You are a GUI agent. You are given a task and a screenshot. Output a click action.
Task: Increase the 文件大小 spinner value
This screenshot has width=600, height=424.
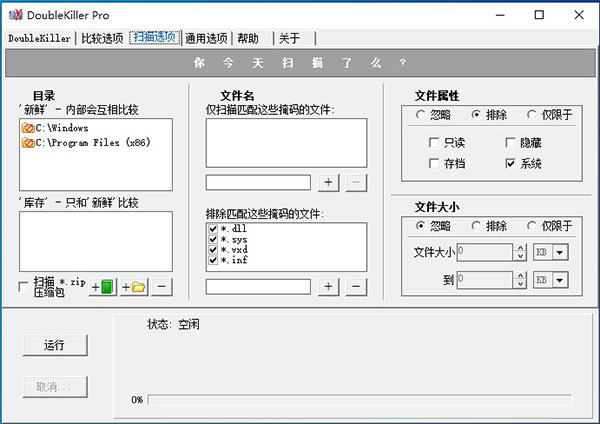click(520, 249)
